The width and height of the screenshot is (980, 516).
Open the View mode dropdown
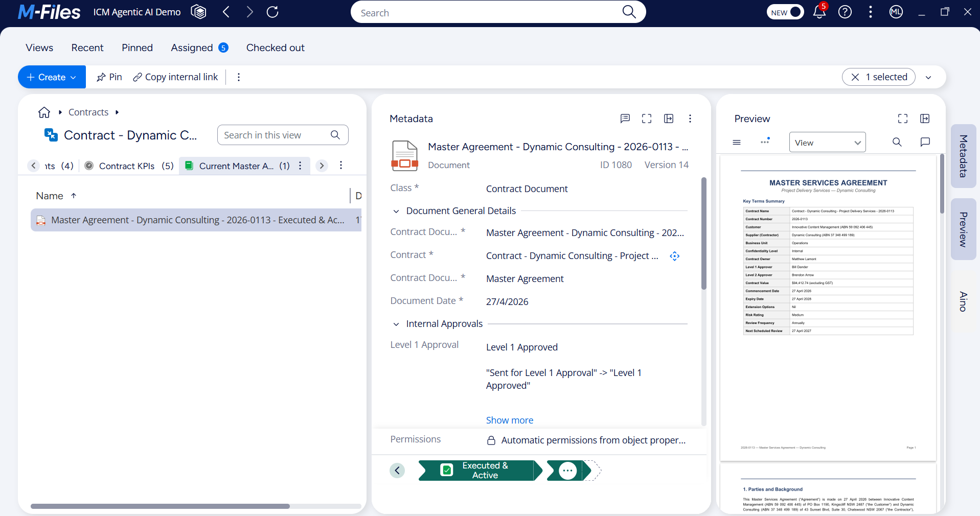(828, 142)
